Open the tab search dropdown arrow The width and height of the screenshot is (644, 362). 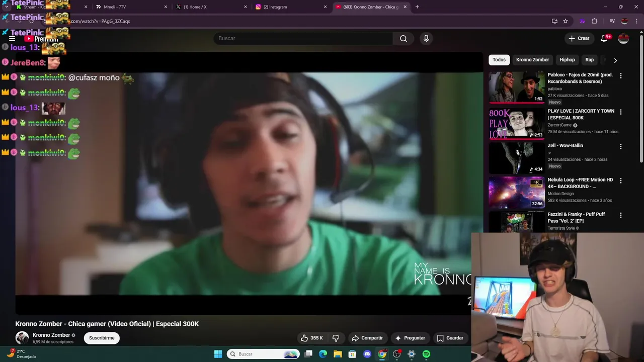coord(7,7)
